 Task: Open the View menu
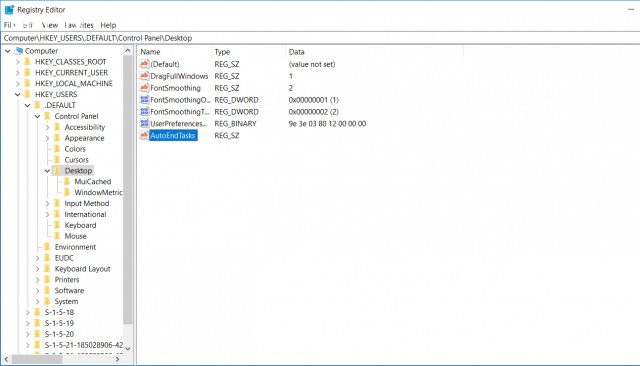[50, 25]
